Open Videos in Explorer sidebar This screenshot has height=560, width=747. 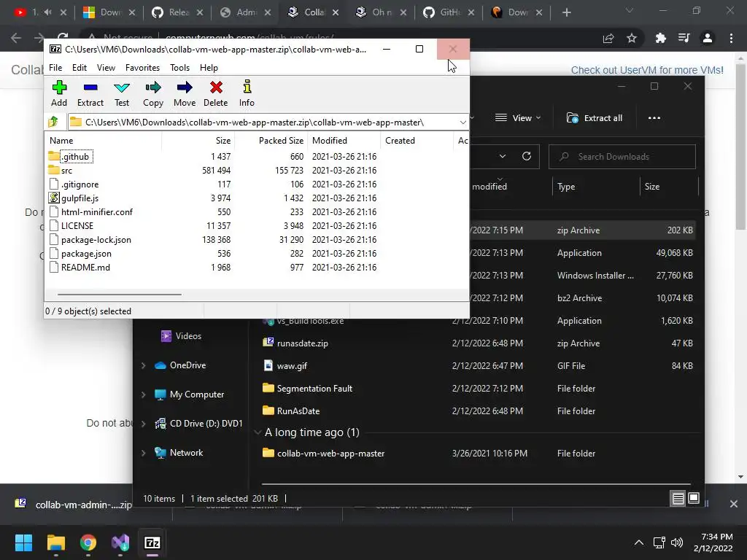188,336
